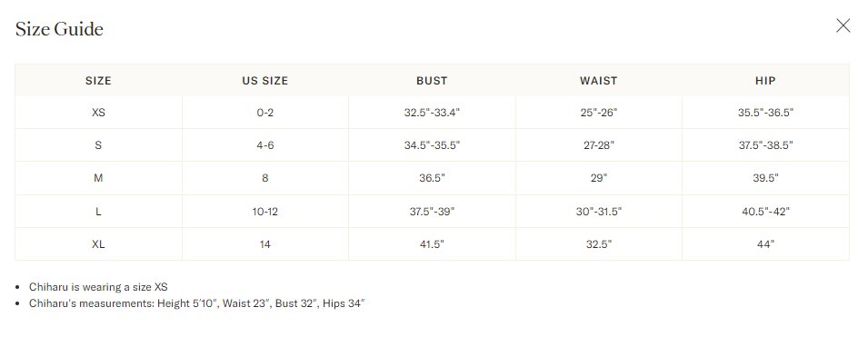Click the US size 10-12 cell
Viewport: 868px width, 347px height.
tap(265, 212)
